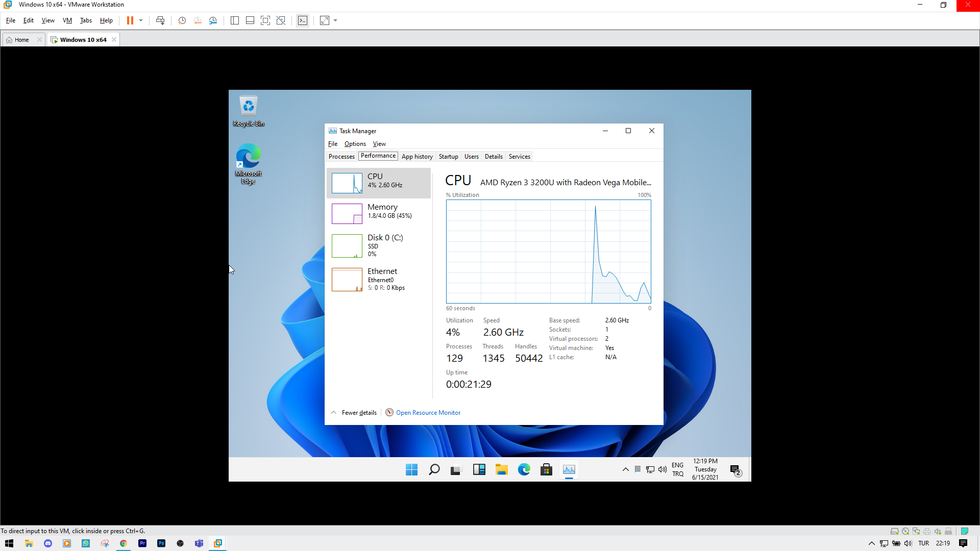This screenshot has width=980, height=551.
Task: Select CPU in performance sidebar
Action: coord(379,183)
